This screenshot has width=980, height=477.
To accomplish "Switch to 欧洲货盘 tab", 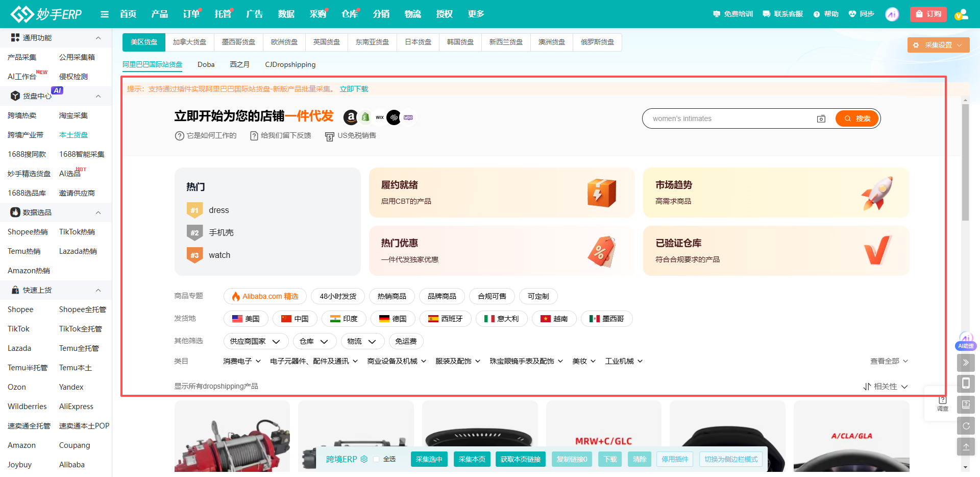I will 284,42.
